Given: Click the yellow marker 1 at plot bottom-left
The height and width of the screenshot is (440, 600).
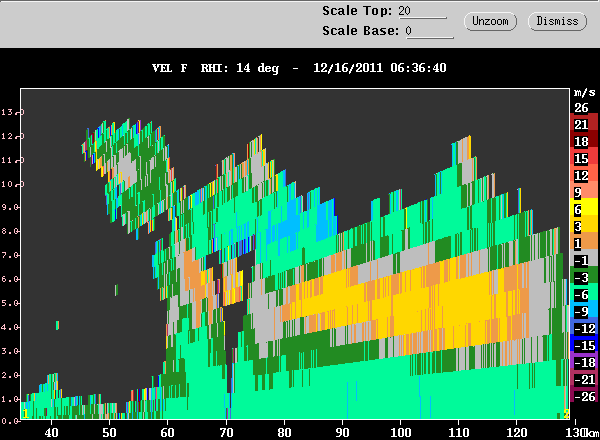Looking at the screenshot, I should (x=25, y=414).
